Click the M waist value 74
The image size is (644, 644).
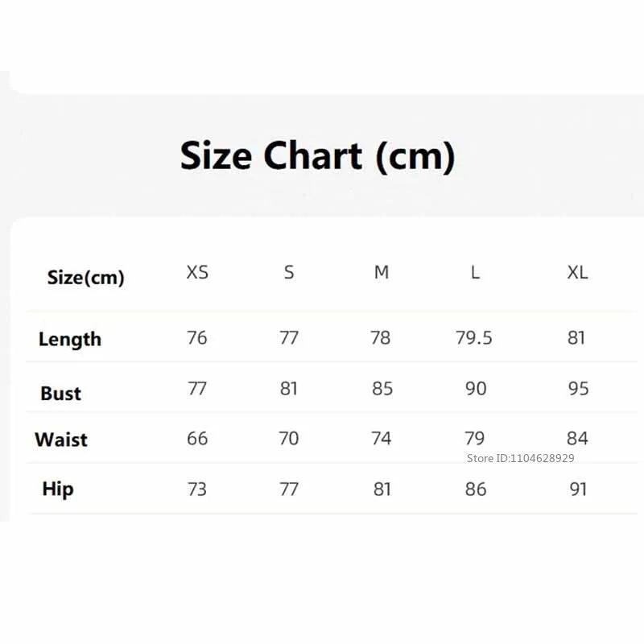[382, 439]
